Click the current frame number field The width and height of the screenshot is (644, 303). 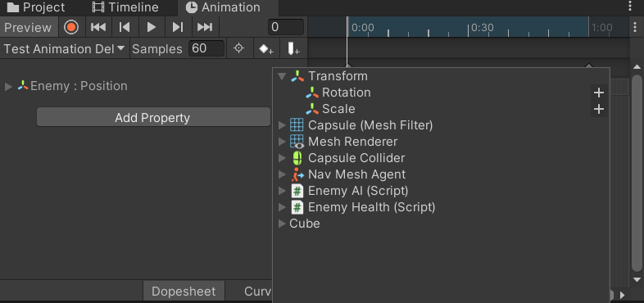286,27
